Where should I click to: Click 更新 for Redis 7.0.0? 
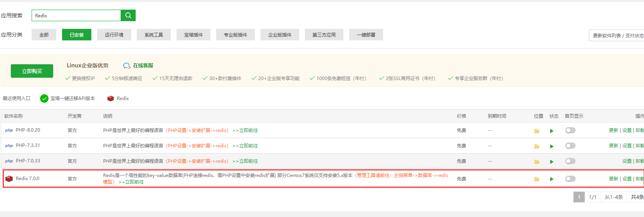coord(614,179)
